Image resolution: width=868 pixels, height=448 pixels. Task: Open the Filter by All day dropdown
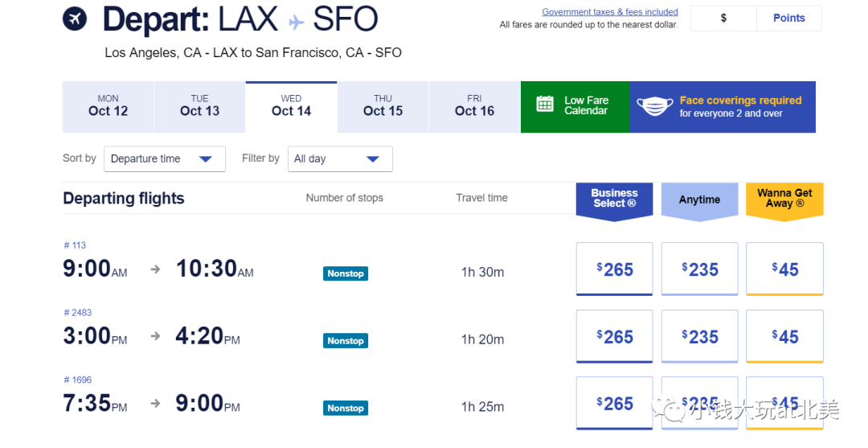click(340, 159)
